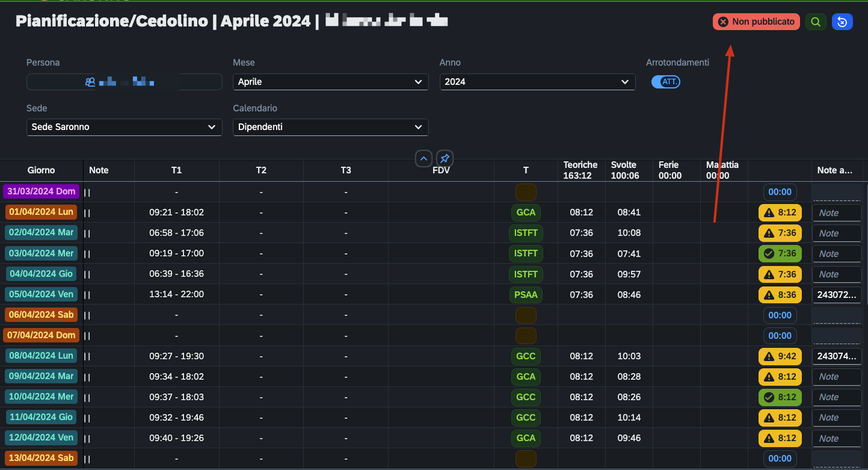Image resolution: width=868 pixels, height=470 pixels.
Task: Click green check badge 8:12 for 10/04/2024
Action: pos(780,397)
